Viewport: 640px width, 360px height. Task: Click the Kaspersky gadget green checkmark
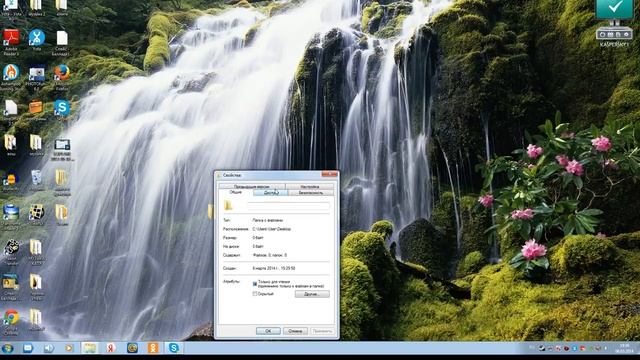tap(614, 8)
